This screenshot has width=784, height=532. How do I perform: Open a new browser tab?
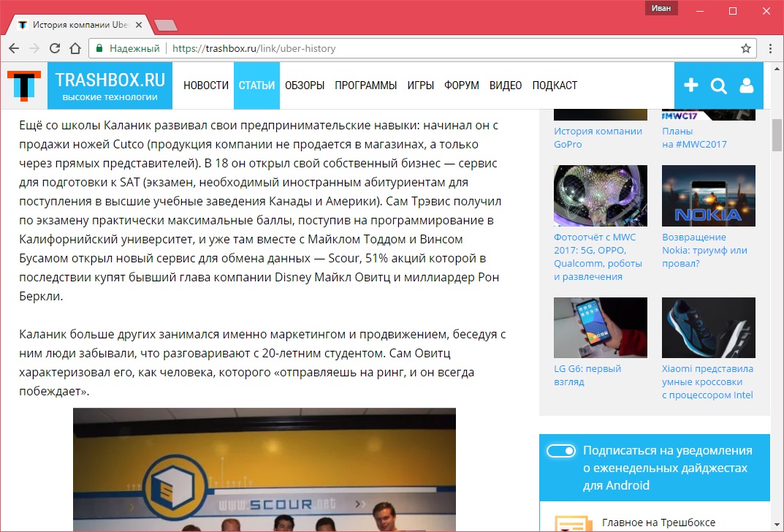pyautogui.click(x=166, y=25)
